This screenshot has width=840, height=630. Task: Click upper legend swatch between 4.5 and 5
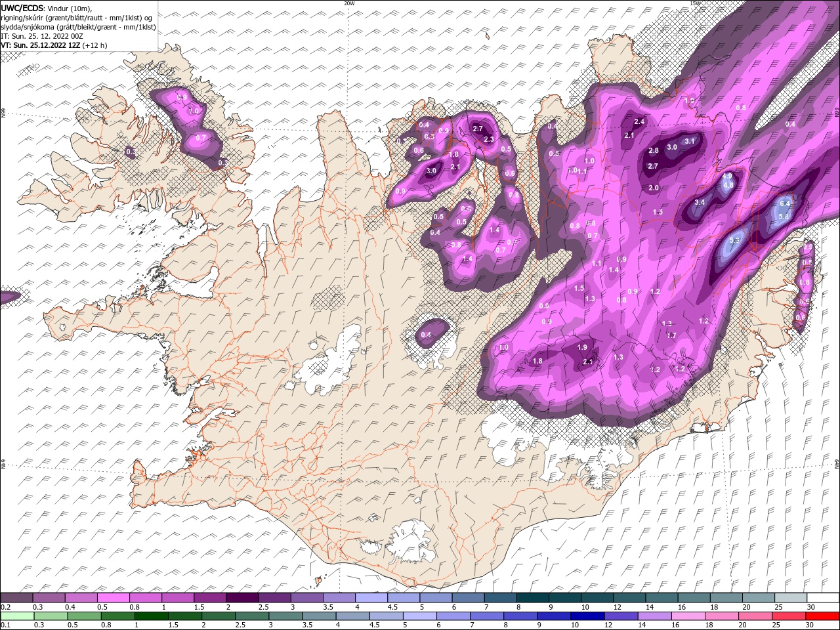coord(404,598)
